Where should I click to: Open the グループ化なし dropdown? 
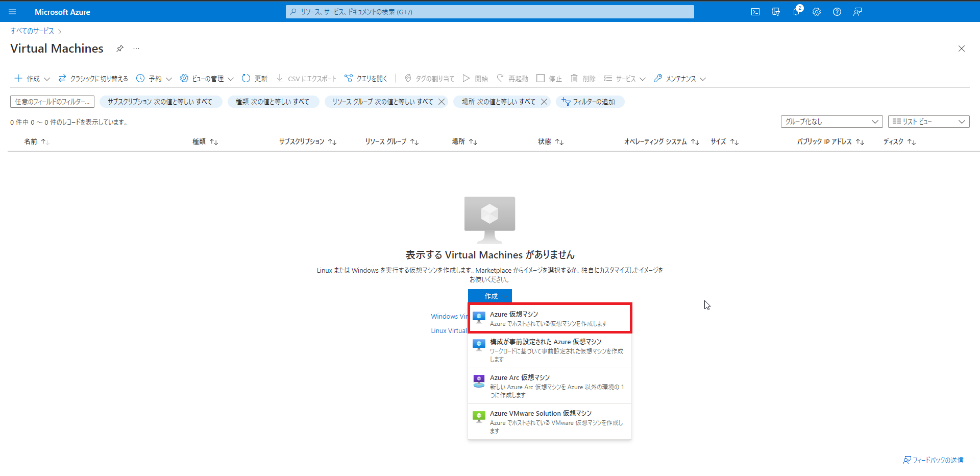tap(831, 122)
